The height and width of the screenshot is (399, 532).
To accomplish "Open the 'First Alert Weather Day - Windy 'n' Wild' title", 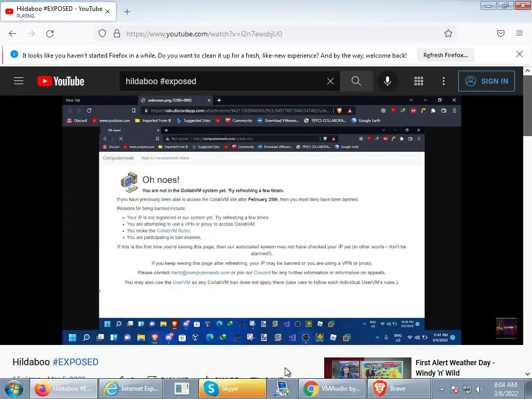I will [455, 368].
